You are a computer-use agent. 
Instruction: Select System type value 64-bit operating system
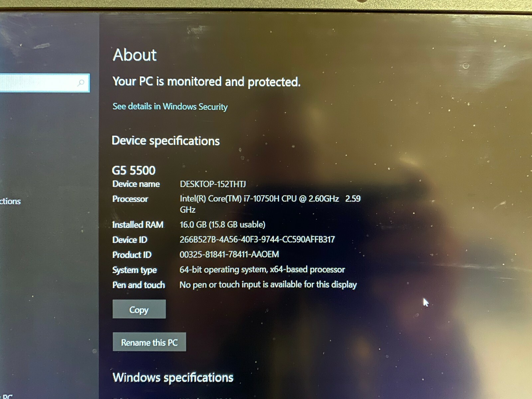(x=262, y=269)
